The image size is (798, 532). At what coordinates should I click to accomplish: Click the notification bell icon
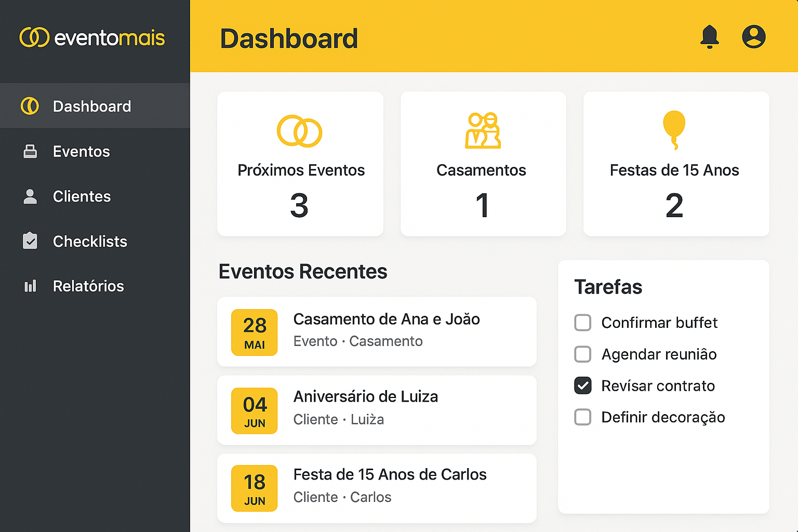(x=709, y=37)
